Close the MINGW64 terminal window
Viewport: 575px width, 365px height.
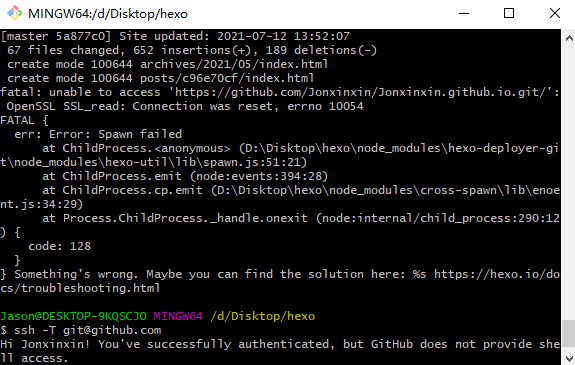click(554, 14)
